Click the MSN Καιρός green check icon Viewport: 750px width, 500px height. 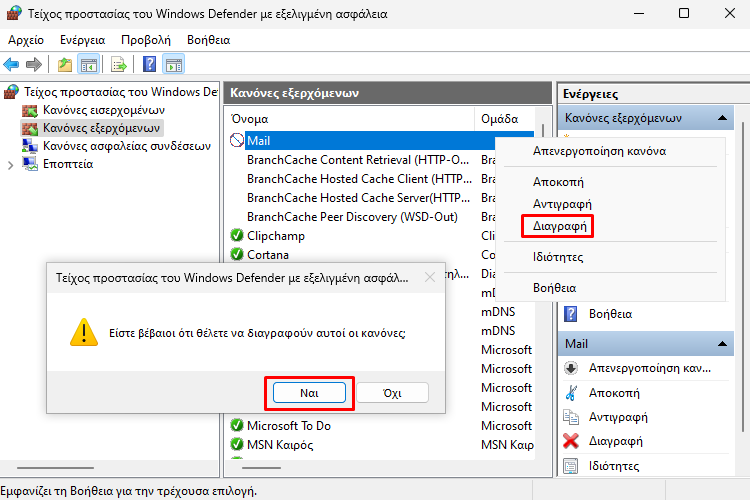(237, 444)
